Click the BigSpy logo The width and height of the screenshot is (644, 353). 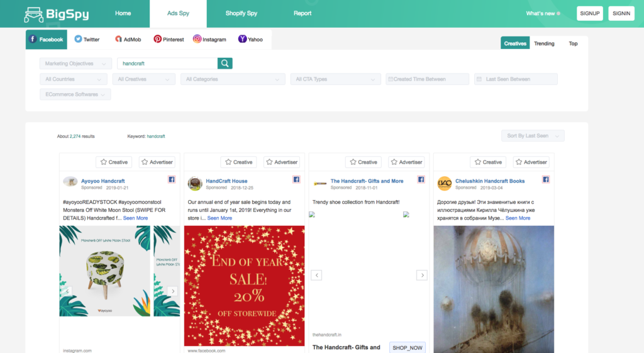coord(56,14)
